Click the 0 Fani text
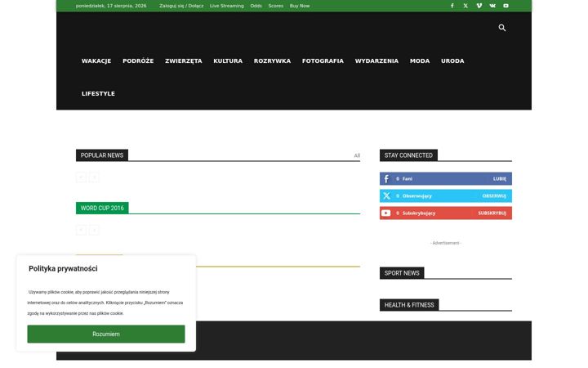This screenshot has height=368, width=588. [404, 179]
